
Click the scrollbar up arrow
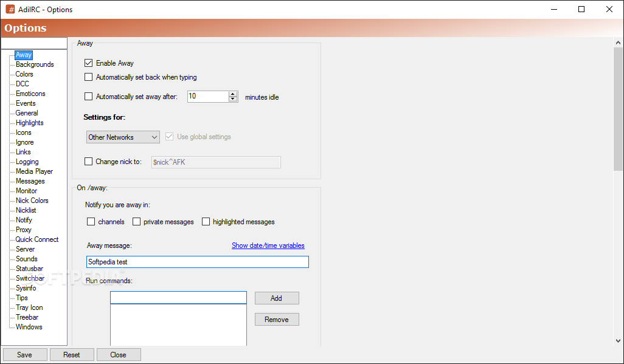[618, 42]
